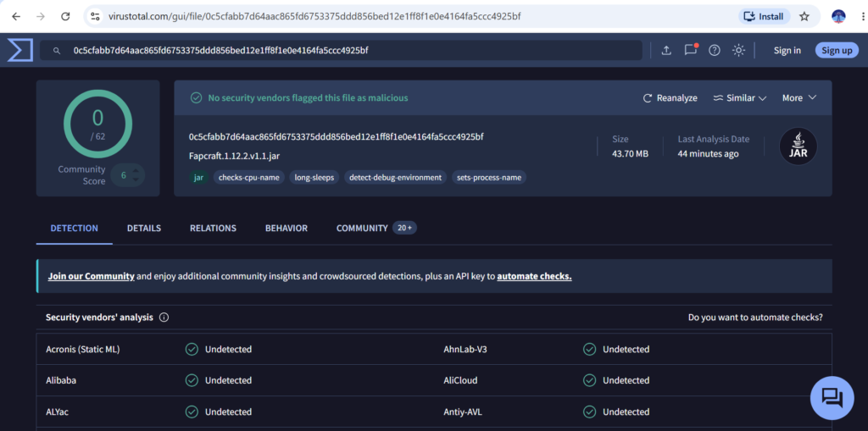Open the browser profile avatar
868x431 pixels.
point(838,17)
